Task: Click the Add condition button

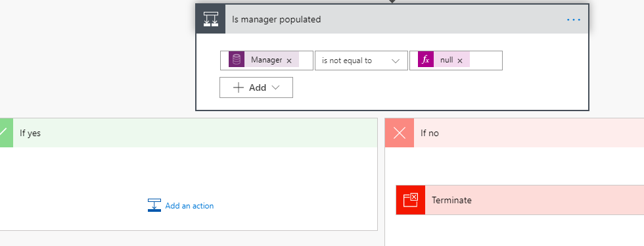Action: [256, 87]
